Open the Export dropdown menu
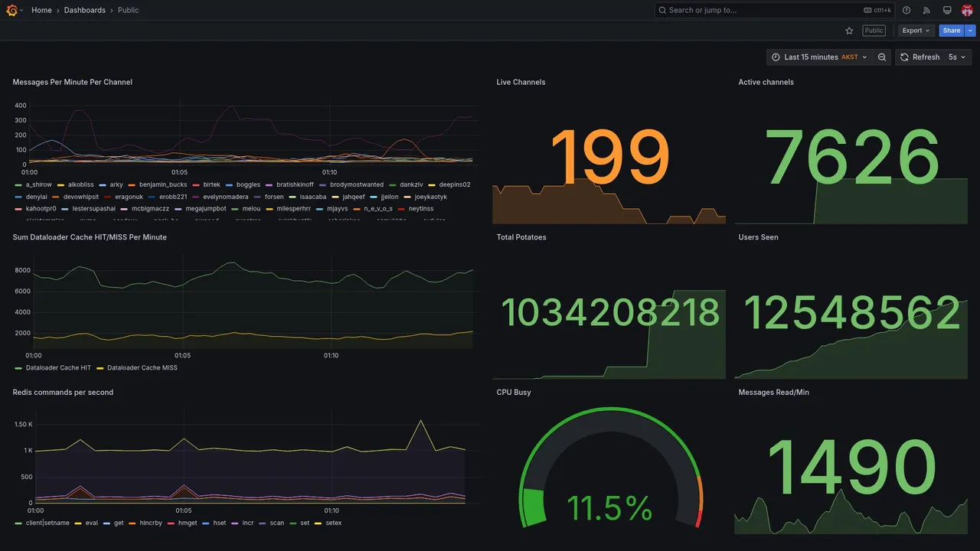The width and height of the screenshot is (980, 551). click(916, 31)
